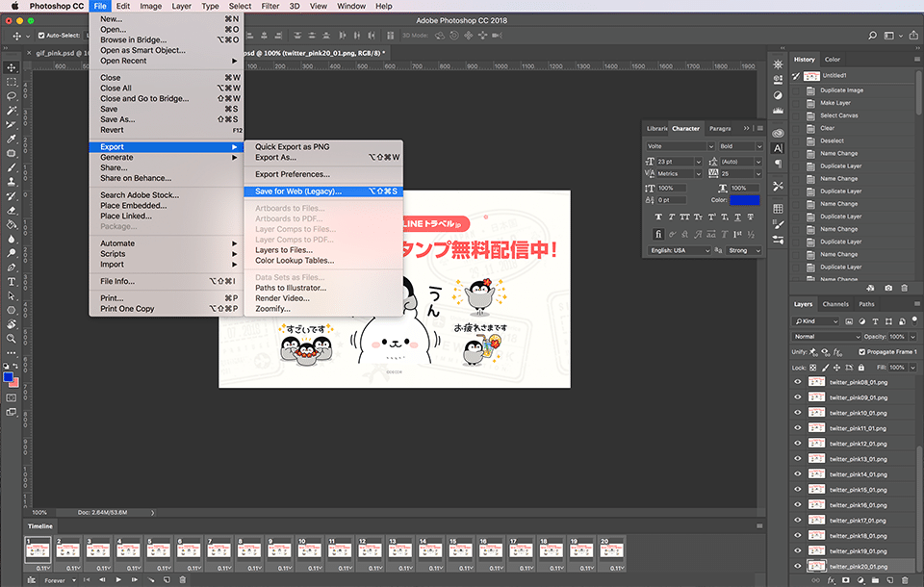
Task: Click the blue text Color swatch
Action: (745, 200)
